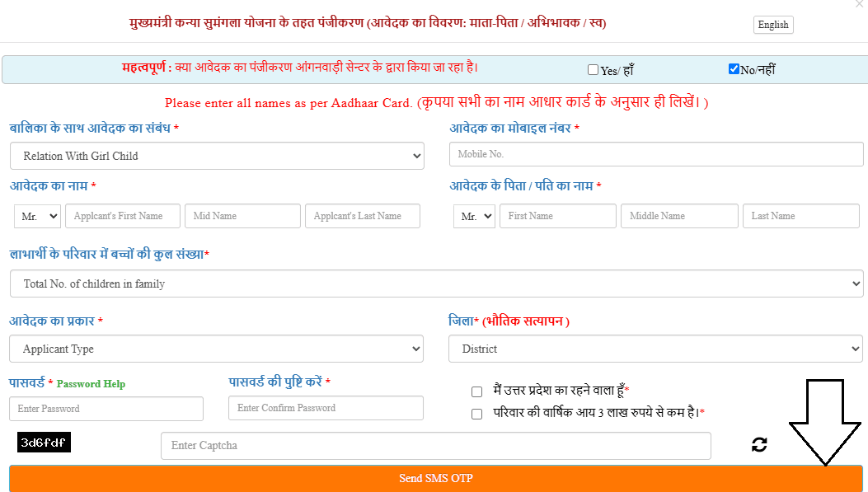Select the District dropdown
This screenshot has height=492, width=868.
[x=655, y=349]
